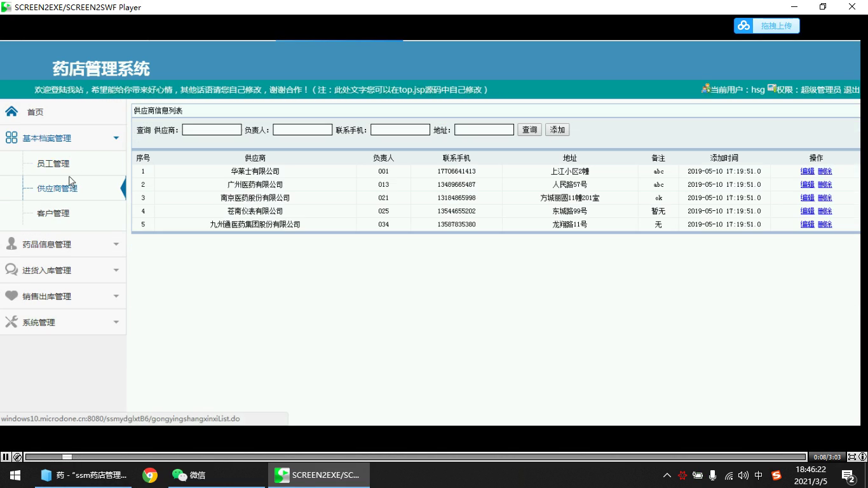Click the player options icon beside pause
868x488 pixels.
pos(18,457)
